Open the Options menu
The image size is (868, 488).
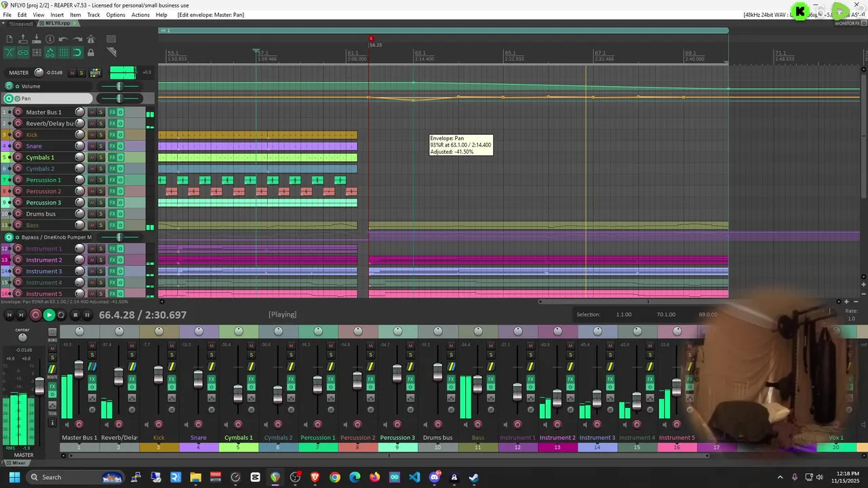click(115, 14)
